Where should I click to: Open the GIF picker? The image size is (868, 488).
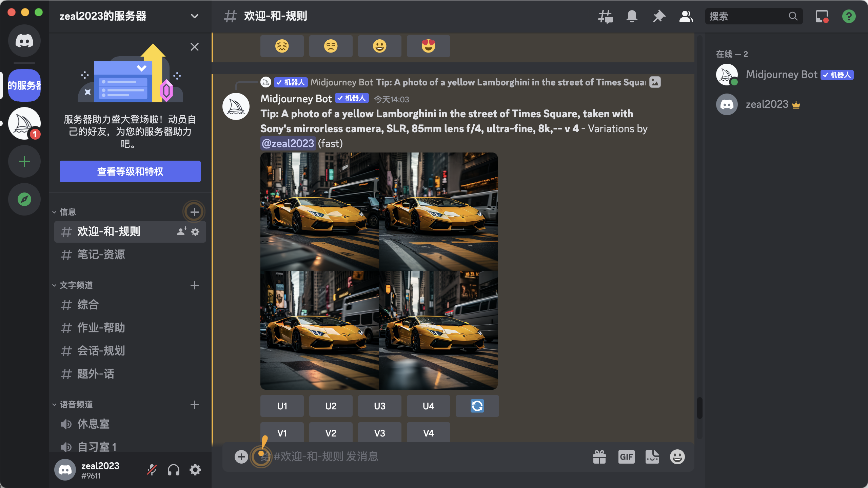(x=626, y=457)
